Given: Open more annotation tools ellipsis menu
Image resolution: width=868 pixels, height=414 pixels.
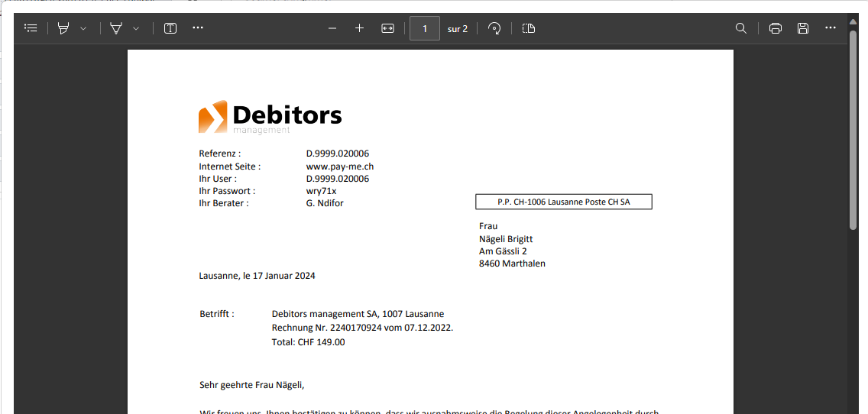Looking at the screenshot, I should tap(198, 28).
